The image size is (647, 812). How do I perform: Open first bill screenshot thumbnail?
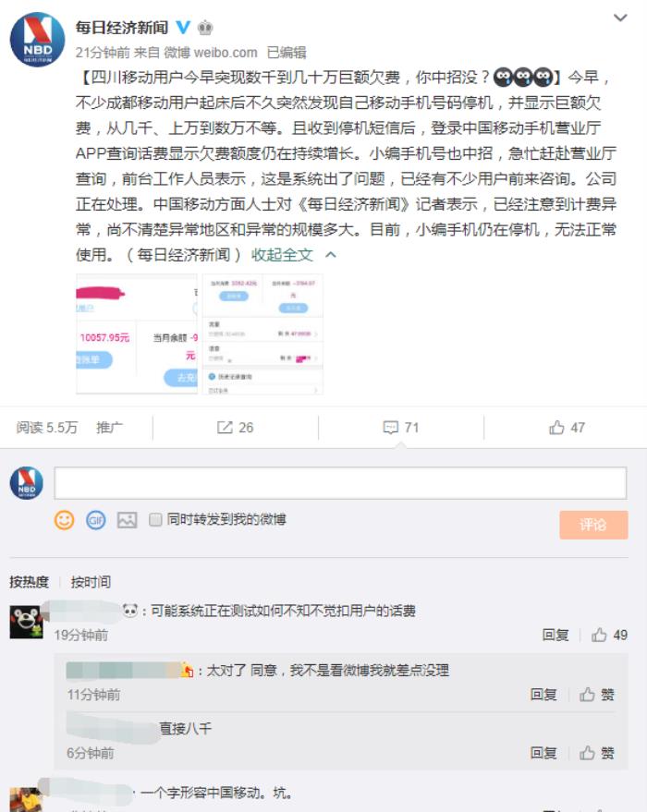[x=138, y=334]
